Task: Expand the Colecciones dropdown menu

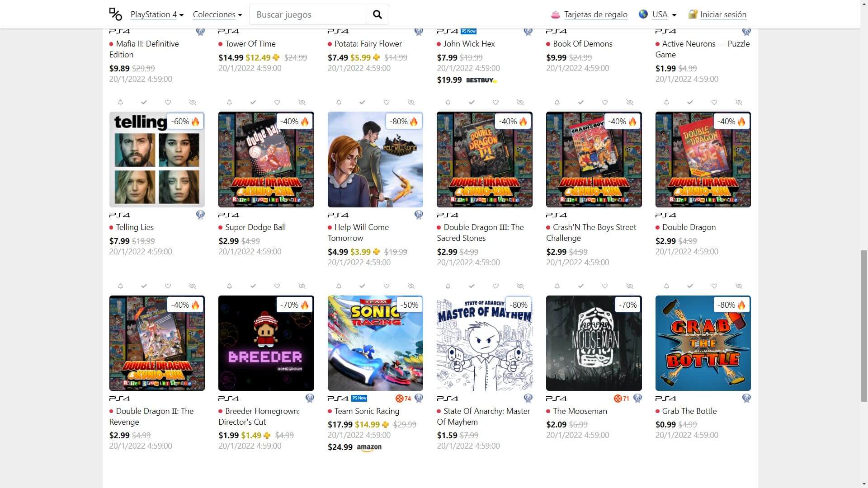Action: point(217,14)
